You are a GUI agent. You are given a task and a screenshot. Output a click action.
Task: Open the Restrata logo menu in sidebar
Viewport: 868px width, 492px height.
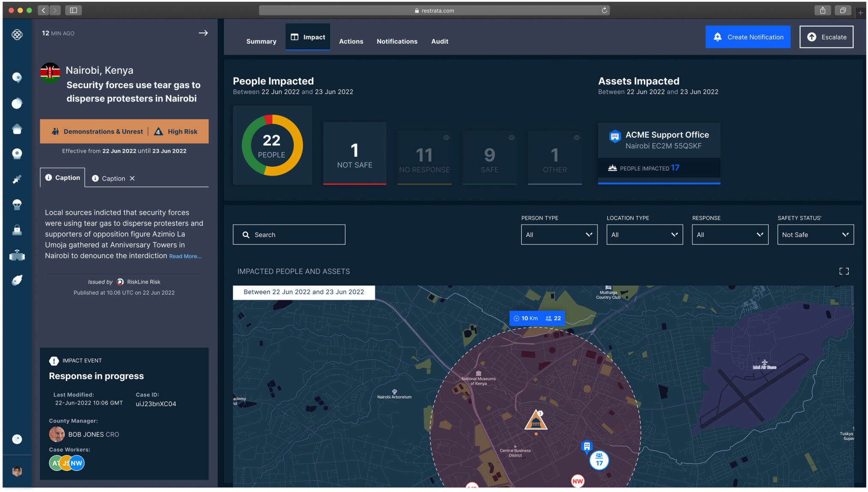17,35
